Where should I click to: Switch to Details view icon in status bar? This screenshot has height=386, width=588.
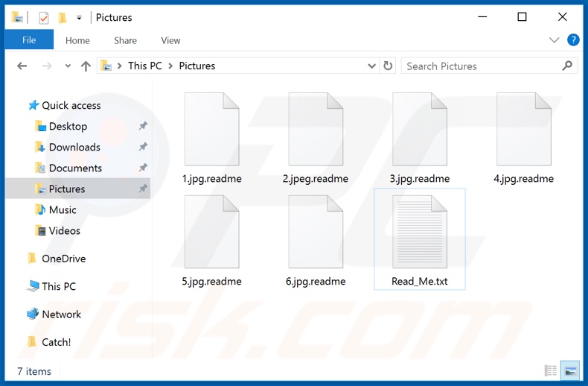pos(551,370)
